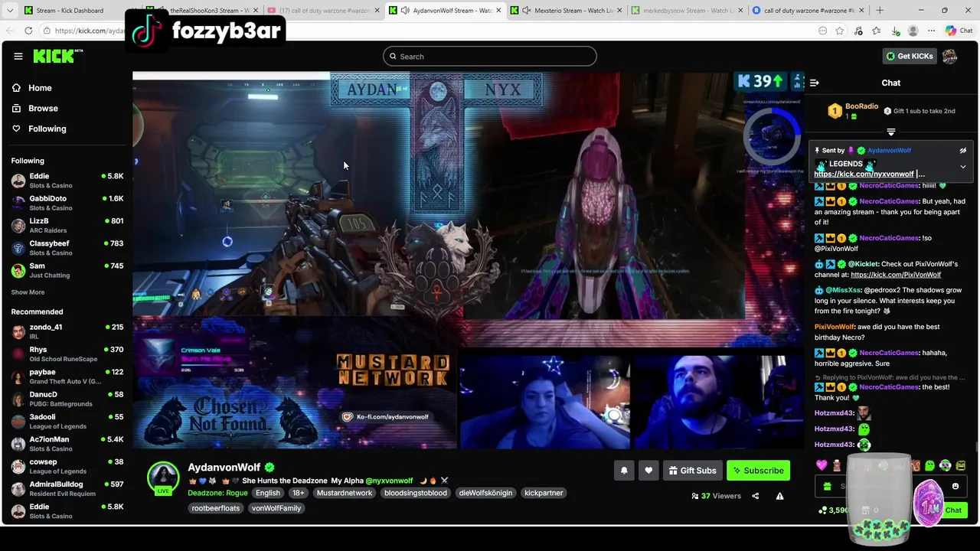
Task: Open Rhys Old School RuneScape channel
Action: coord(67,354)
